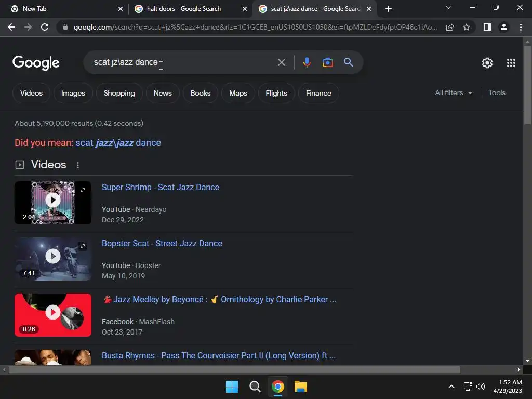Filter results by Videos

click(x=31, y=93)
